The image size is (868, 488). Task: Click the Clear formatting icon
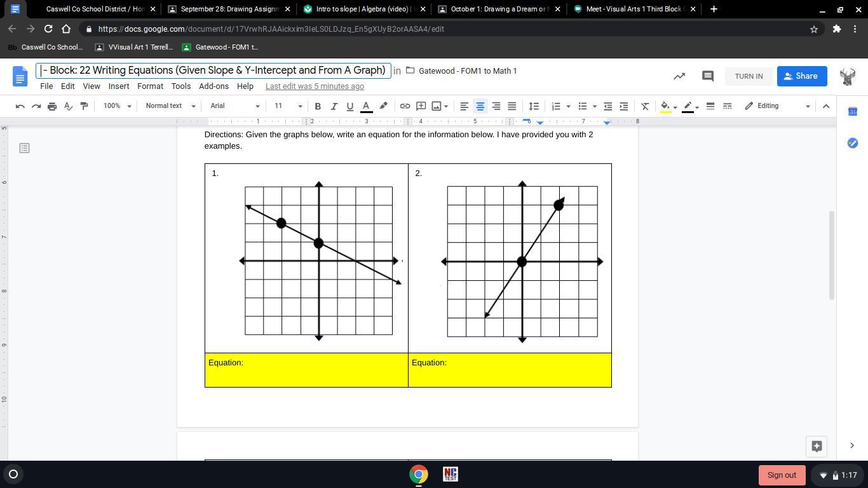point(645,106)
